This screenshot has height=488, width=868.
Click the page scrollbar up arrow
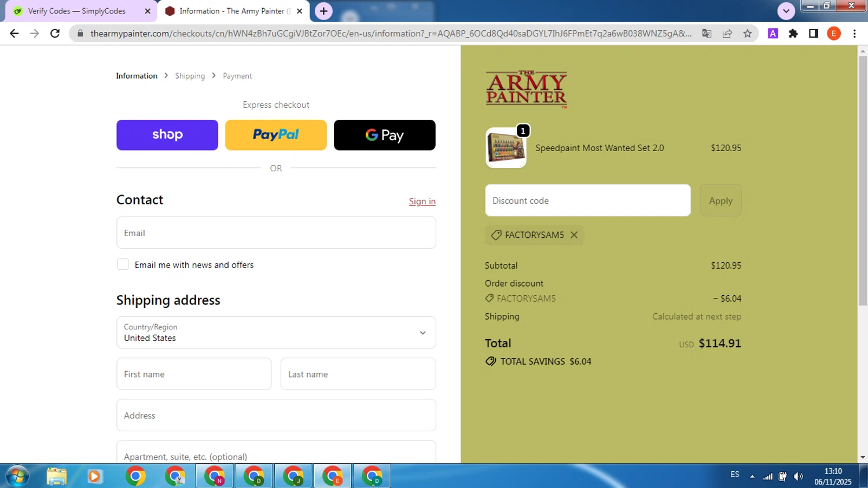point(863,52)
